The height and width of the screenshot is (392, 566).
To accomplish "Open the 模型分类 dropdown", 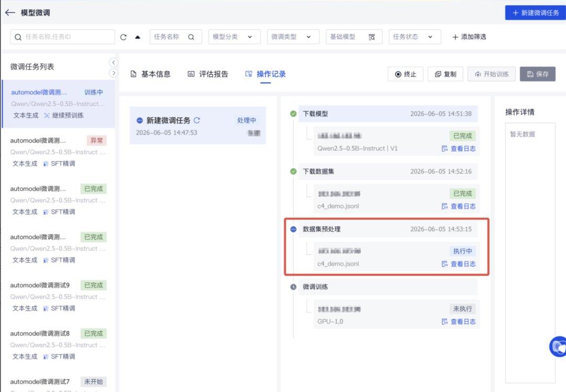I will pos(234,37).
